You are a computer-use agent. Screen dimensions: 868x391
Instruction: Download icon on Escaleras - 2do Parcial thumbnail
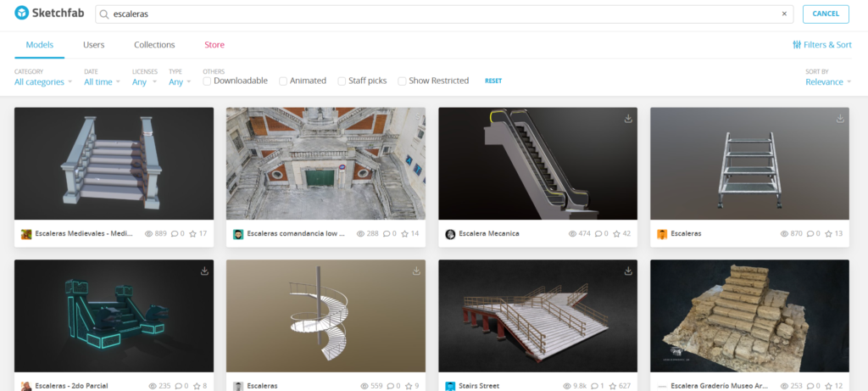204,271
